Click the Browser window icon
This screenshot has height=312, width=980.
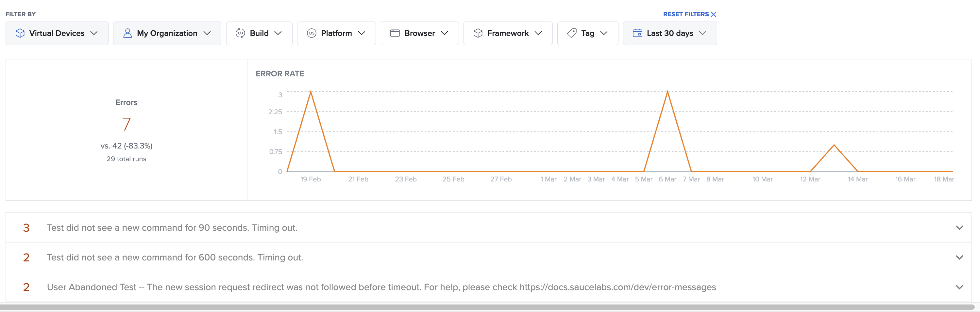pos(395,33)
